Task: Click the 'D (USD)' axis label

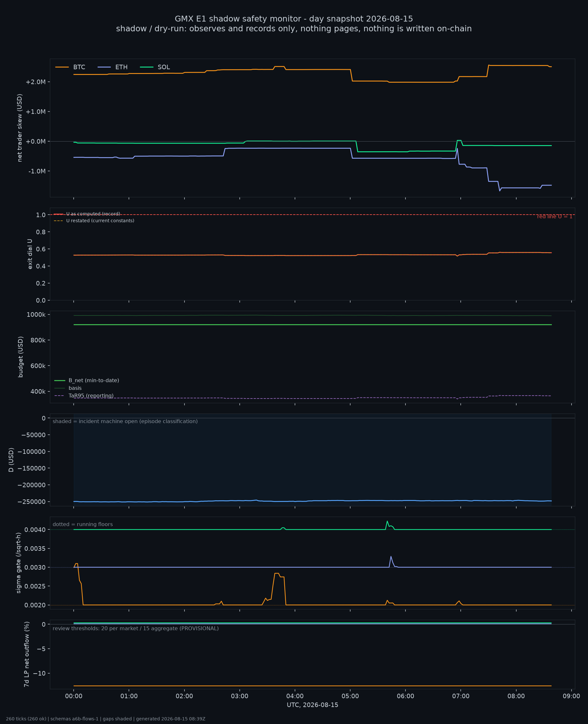Action: pyautogui.click(x=11, y=460)
